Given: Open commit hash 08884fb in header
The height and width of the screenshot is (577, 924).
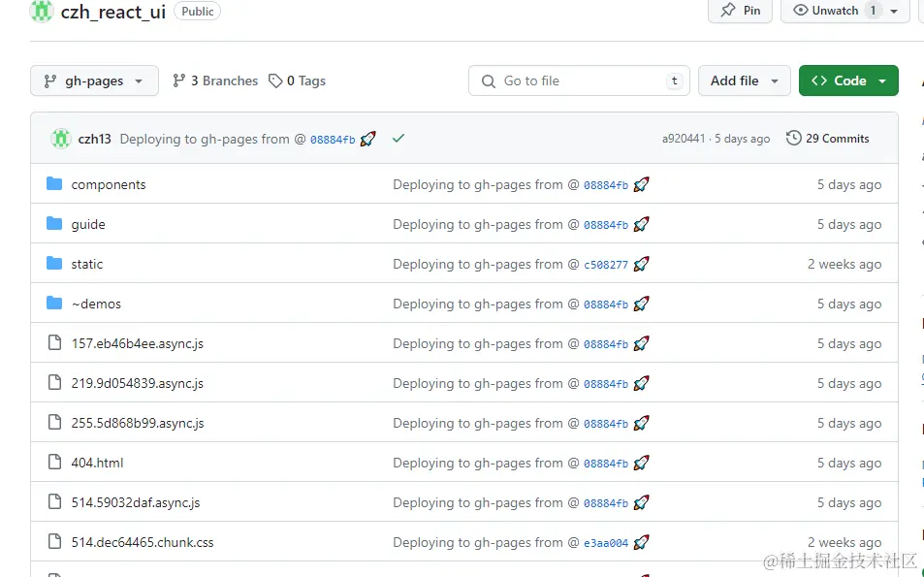Looking at the screenshot, I should click(333, 140).
